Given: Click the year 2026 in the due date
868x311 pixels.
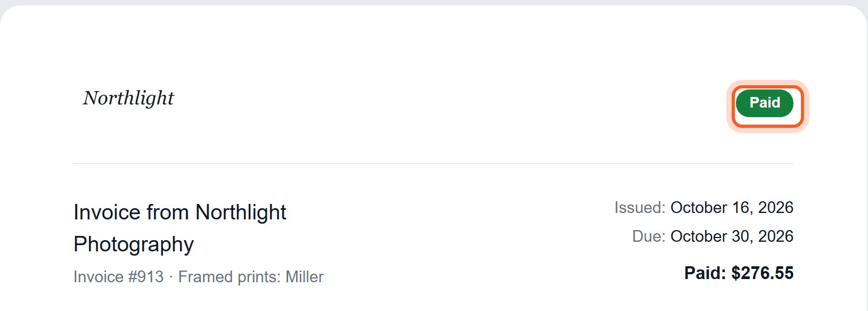Looking at the screenshot, I should point(776,236).
